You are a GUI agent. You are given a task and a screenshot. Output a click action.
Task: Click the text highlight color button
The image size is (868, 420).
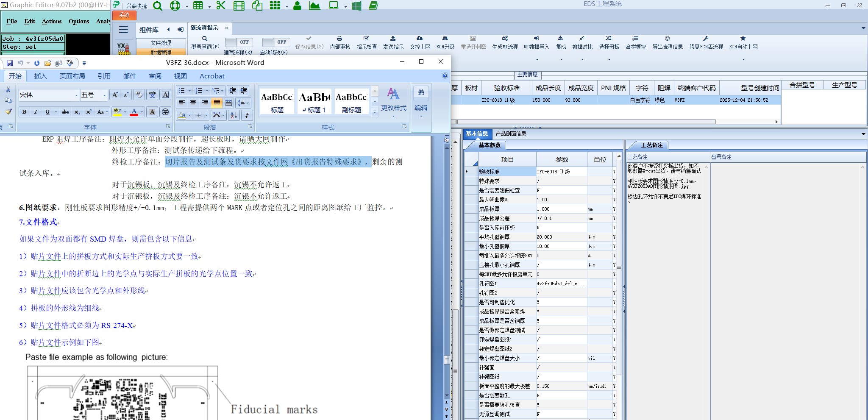(x=117, y=112)
